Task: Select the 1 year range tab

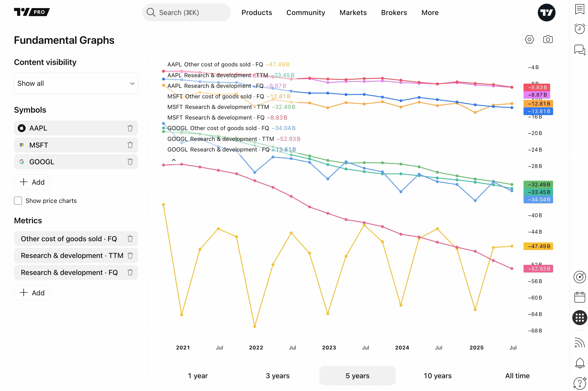Action: tap(198, 376)
